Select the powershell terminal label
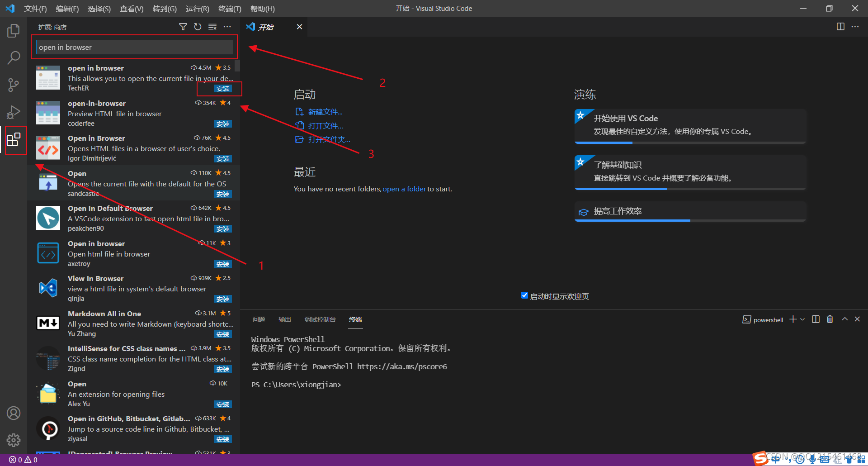 pos(768,320)
